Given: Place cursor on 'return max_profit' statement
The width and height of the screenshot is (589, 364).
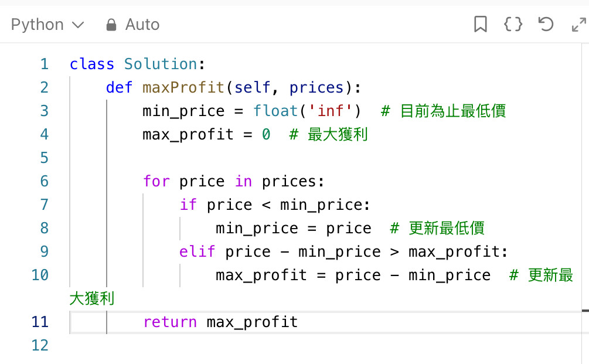Looking at the screenshot, I should coord(220,322).
